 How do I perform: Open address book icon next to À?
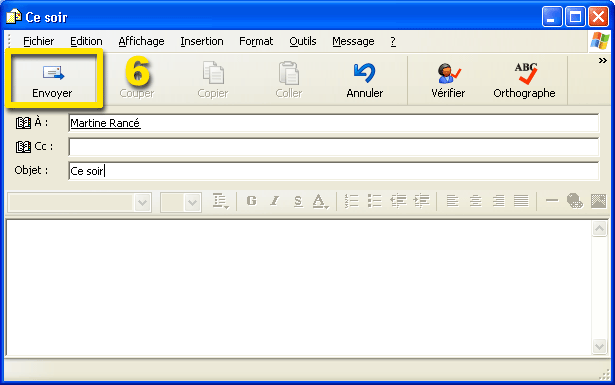click(23, 123)
